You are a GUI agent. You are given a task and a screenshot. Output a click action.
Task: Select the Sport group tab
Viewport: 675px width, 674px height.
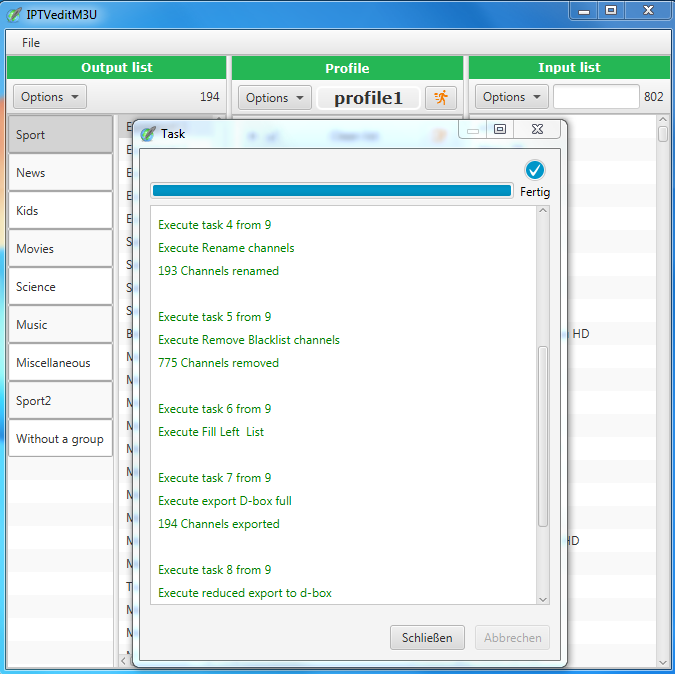(60, 135)
